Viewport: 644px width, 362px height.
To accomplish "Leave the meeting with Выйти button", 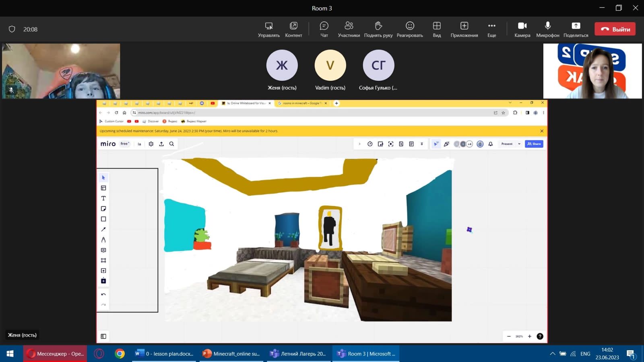I will point(615,29).
